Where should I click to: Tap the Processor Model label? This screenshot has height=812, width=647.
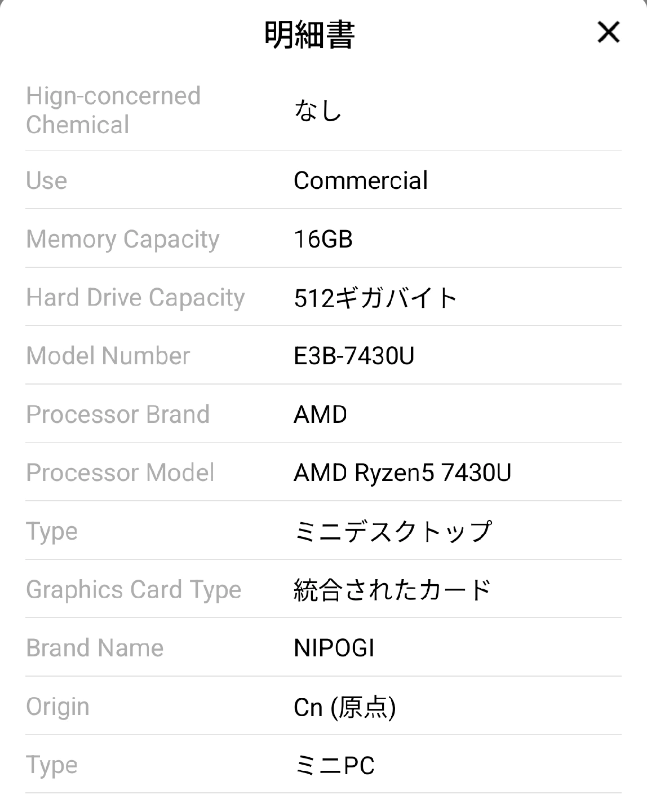(120, 473)
